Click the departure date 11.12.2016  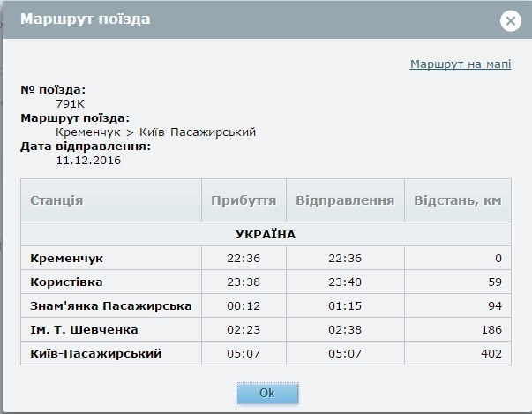88,161
